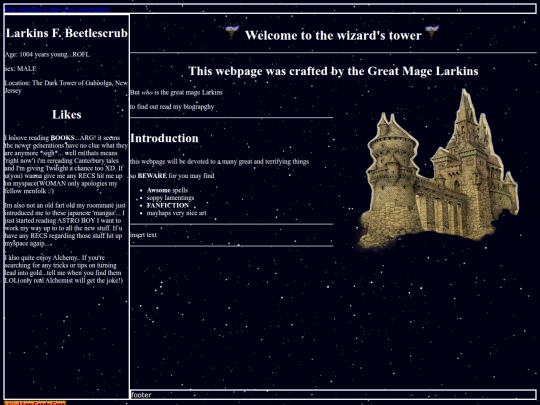
Task: Click "But who is the great mage Larkins"
Action: [176, 92]
